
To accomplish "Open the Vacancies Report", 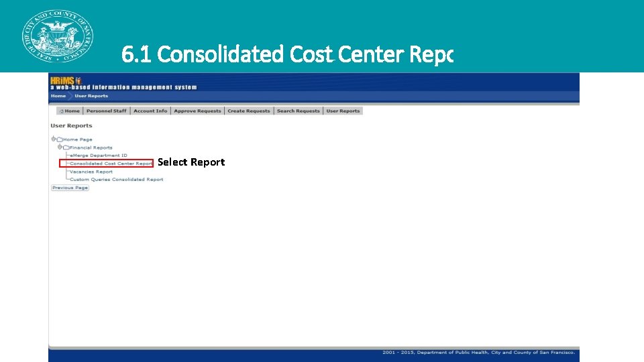I will coord(91,172).
